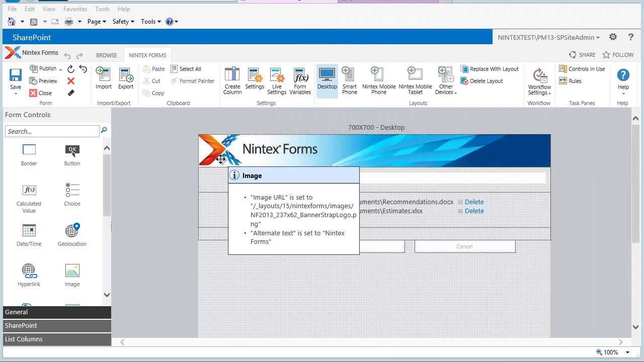Open the Safety dropdown in the command bar
Image resolution: width=644 pixels, height=362 pixels.
(x=123, y=22)
